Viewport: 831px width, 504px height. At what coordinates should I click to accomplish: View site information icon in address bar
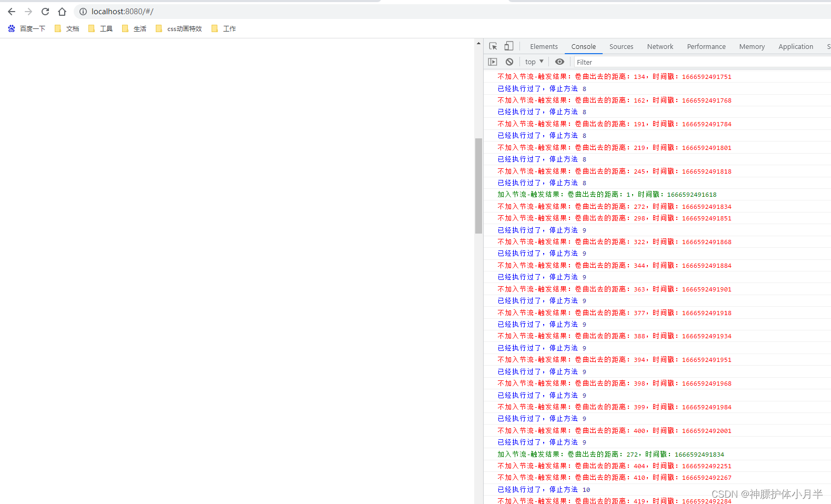(x=83, y=12)
